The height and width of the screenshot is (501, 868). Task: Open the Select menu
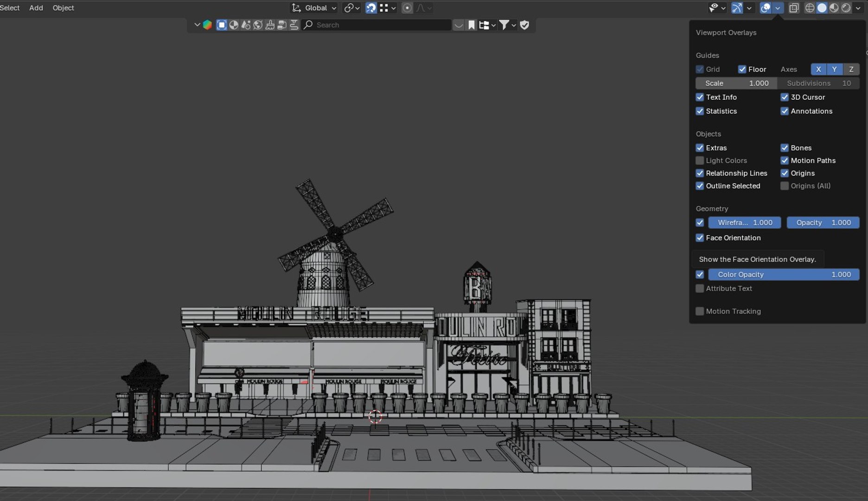pos(10,8)
